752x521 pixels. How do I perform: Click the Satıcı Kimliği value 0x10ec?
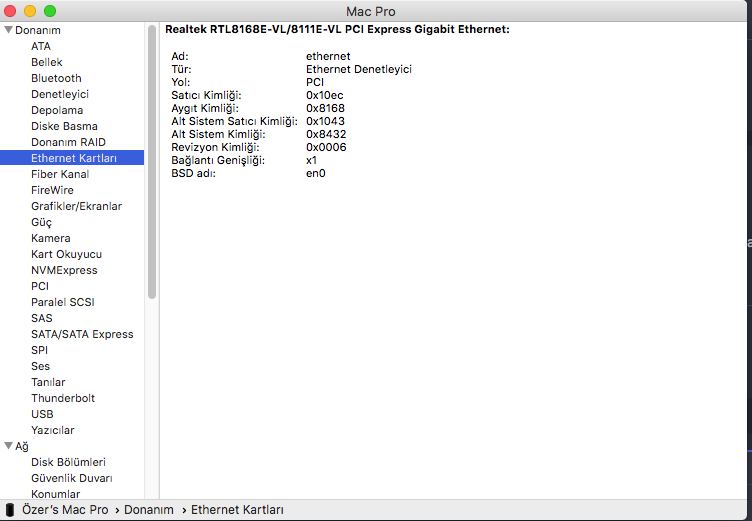(325, 95)
